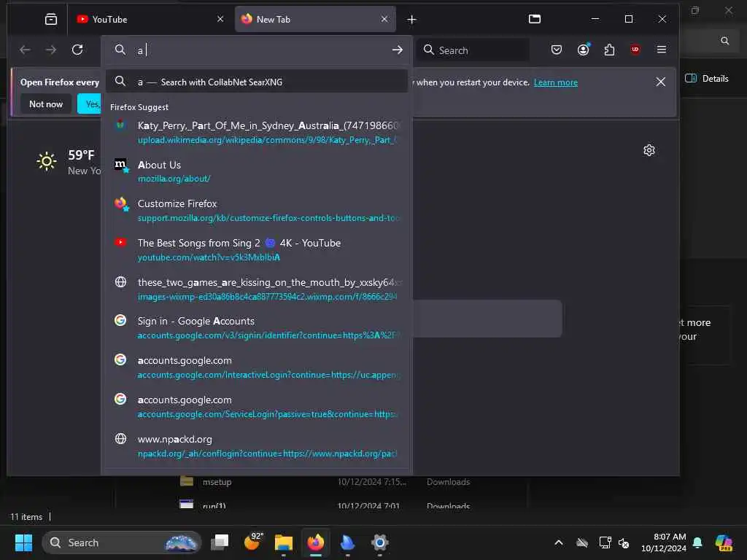Viewport: 747px width, 560px height.
Task: Open accounts.google.com InteractiveLogin suggestion
Action: tap(256, 367)
